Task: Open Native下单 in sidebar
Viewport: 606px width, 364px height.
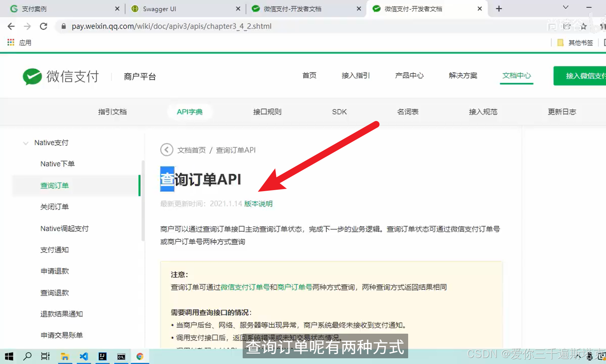Action: (57, 164)
